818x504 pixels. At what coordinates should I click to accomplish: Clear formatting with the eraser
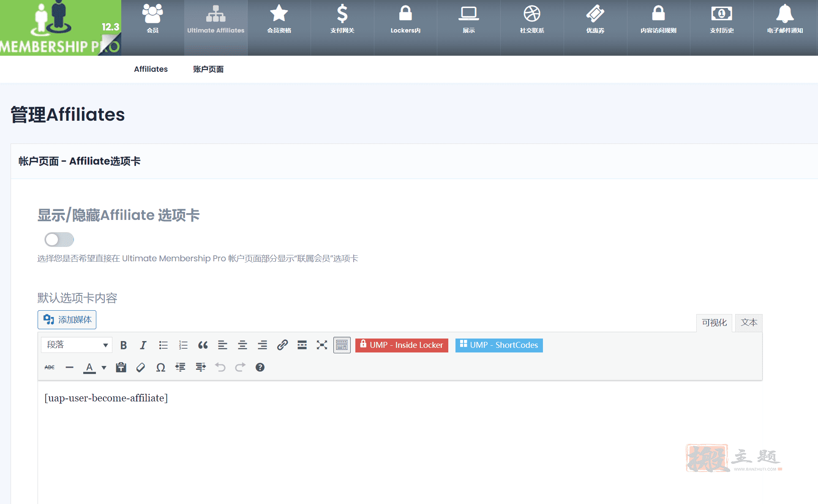pos(141,367)
